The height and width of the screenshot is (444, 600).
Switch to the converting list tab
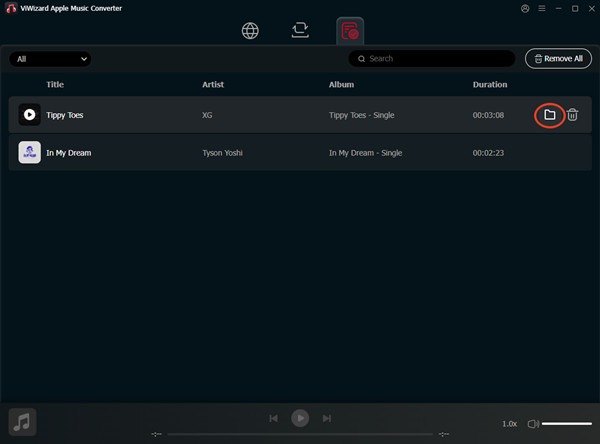click(x=300, y=30)
